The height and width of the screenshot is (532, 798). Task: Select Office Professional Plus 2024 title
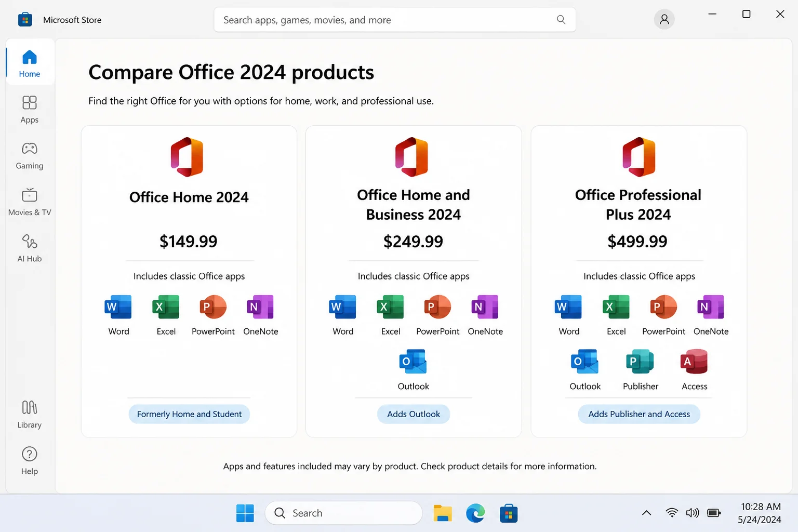click(639, 205)
